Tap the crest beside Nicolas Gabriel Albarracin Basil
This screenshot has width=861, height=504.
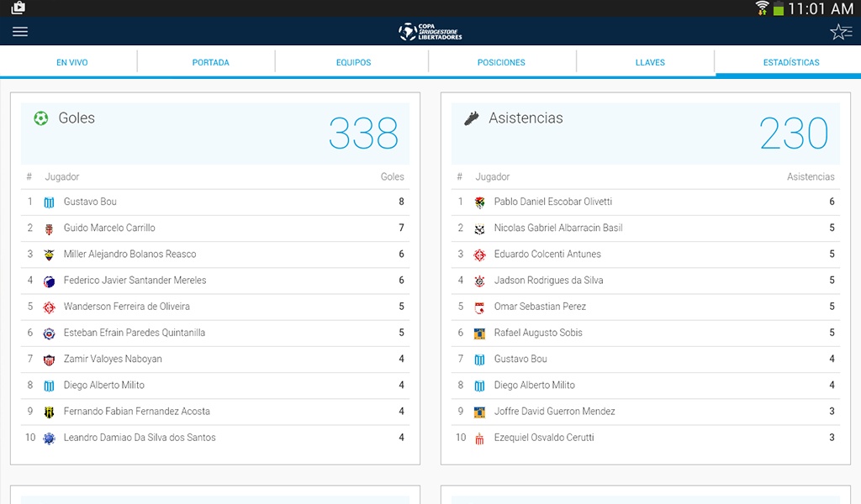click(x=479, y=228)
